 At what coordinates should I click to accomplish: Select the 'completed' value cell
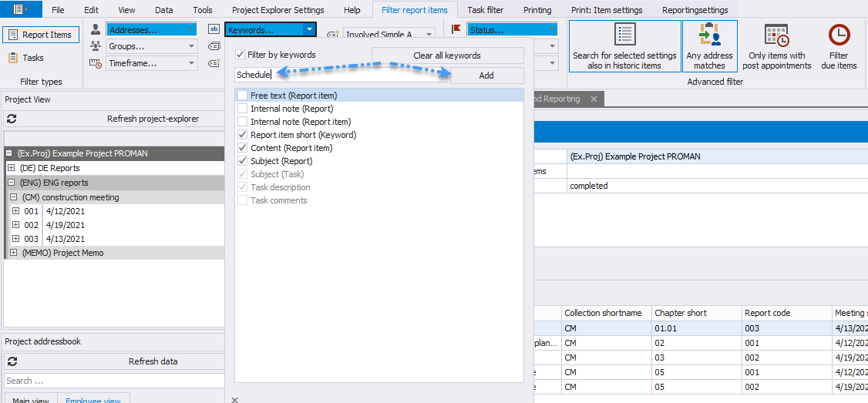click(718, 186)
